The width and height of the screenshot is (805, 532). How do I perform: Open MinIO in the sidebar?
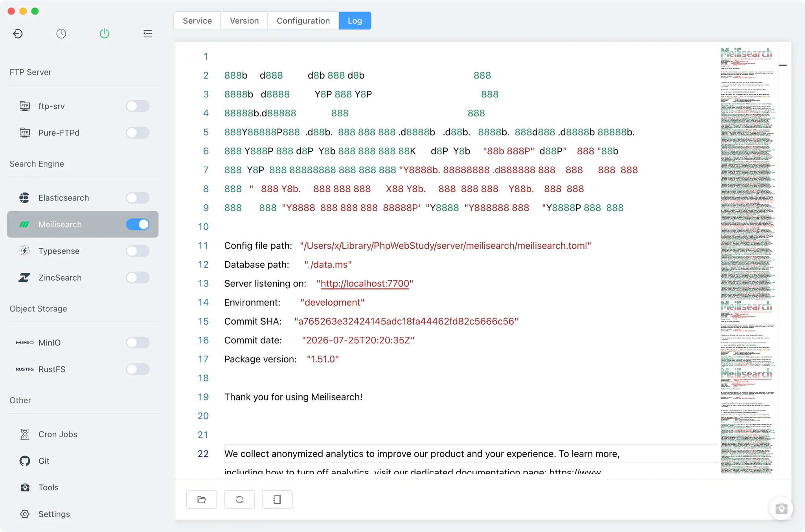83,343
